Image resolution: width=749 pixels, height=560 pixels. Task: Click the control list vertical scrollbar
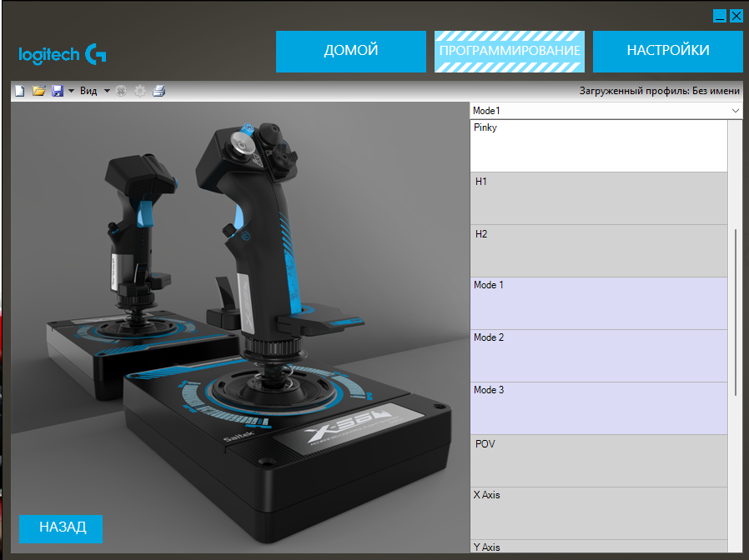click(x=735, y=312)
